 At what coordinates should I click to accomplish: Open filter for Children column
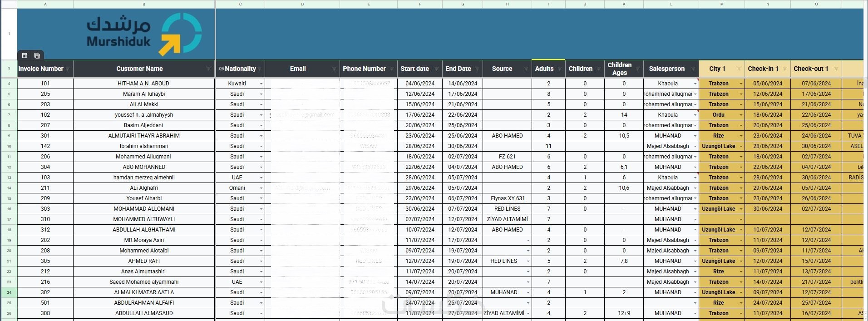point(599,69)
